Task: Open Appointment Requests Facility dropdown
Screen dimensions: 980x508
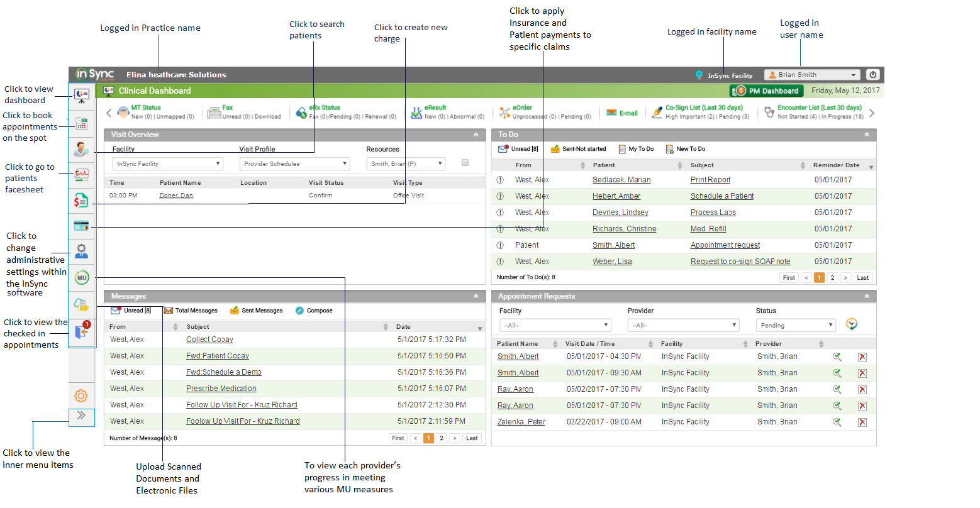Action: coord(555,325)
